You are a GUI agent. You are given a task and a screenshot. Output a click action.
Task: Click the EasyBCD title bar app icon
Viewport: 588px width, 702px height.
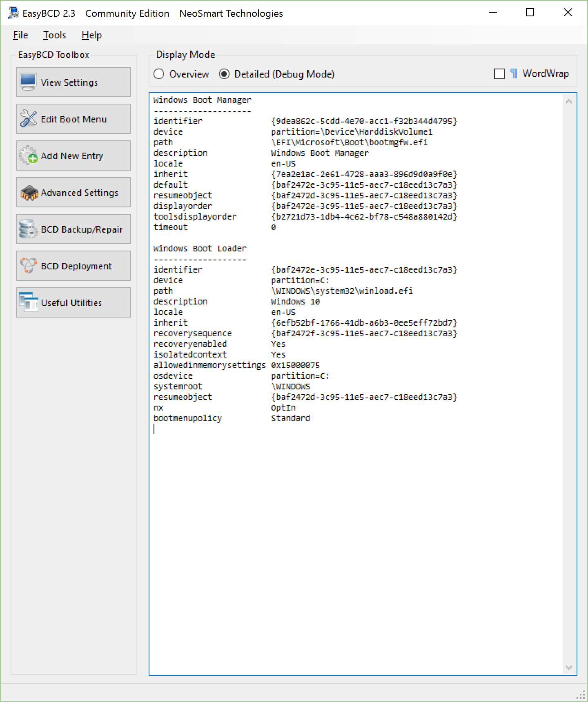click(13, 13)
